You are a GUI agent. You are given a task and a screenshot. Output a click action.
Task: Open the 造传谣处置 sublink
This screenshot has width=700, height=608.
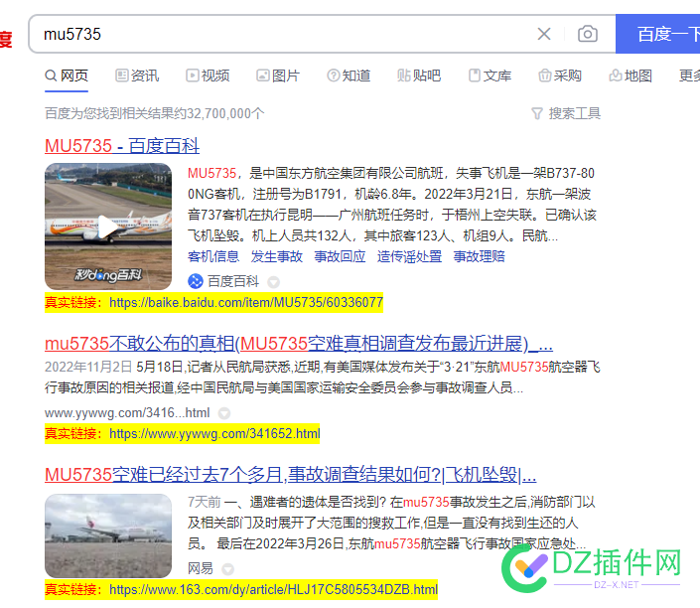[409, 256]
